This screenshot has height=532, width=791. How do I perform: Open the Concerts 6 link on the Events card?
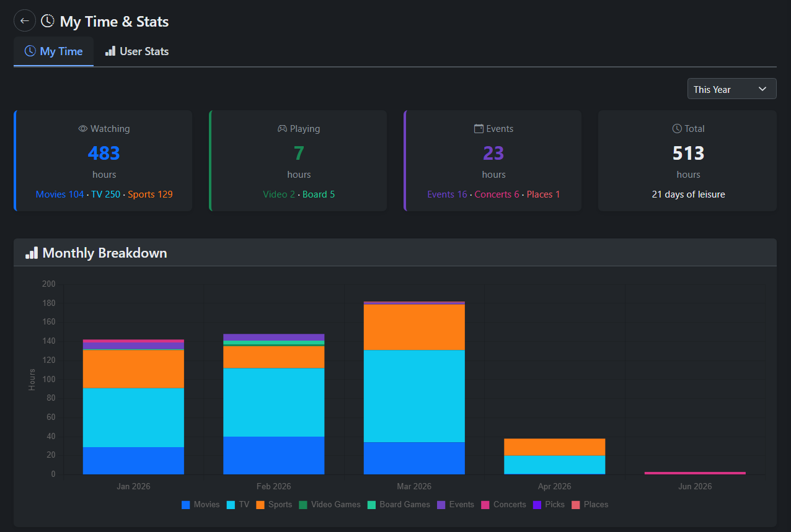tap(497, 194)
